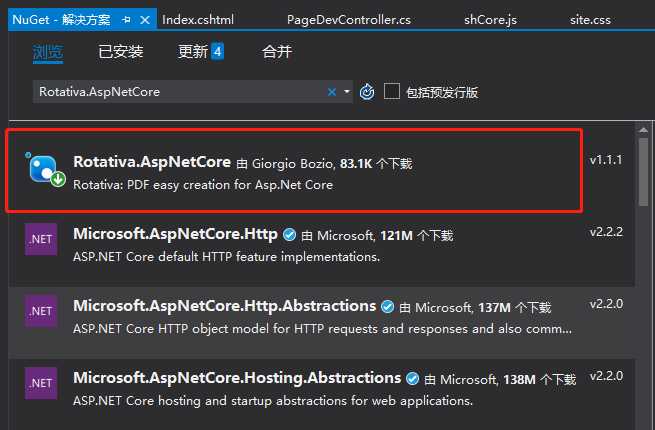Click 83.1K downloads count
The width and height of the screenshot is (655, 430).
(x=356, y=163)
